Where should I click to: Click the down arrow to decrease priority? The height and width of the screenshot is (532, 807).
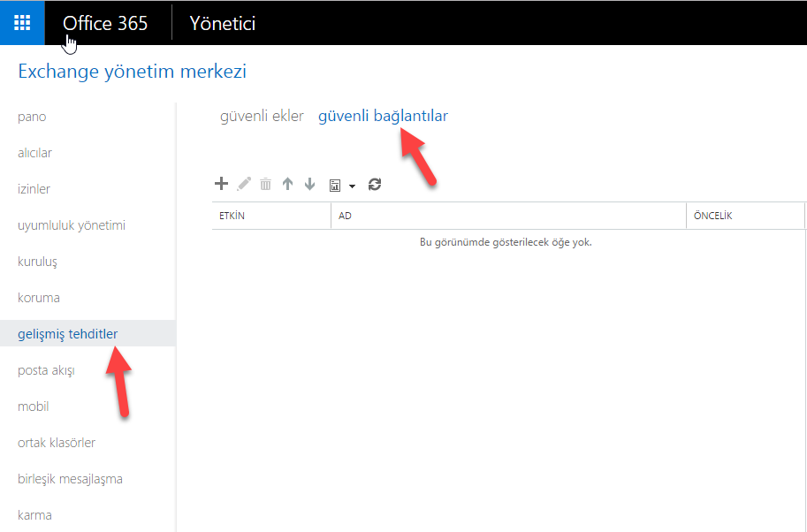coord(309,184)
